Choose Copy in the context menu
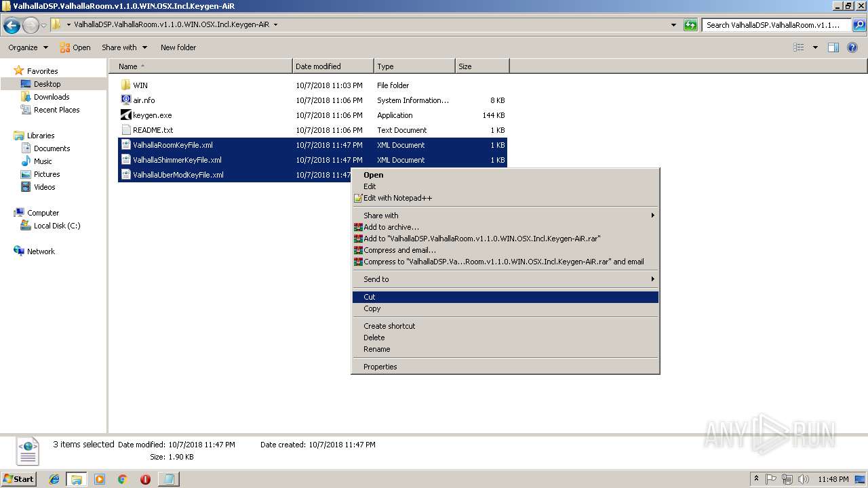 click(505, 308)
